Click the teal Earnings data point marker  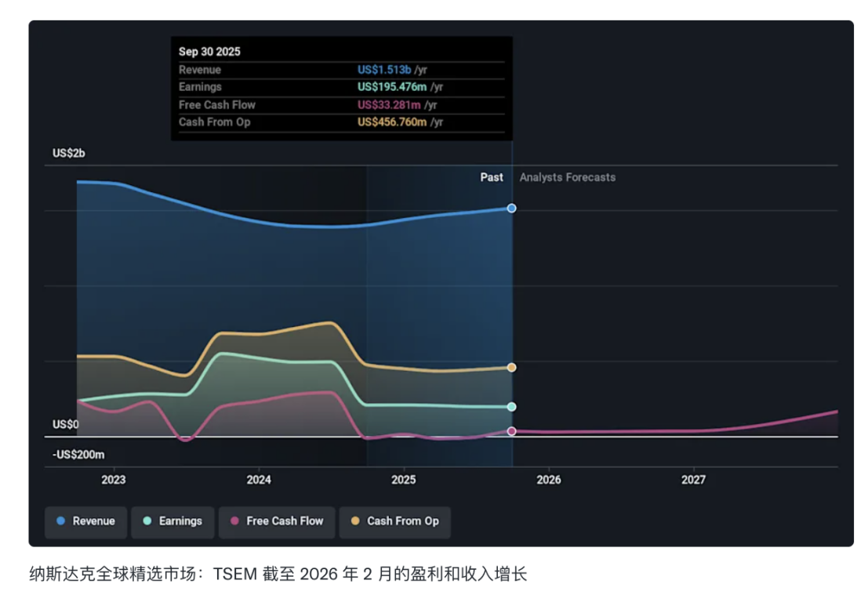point(511,407)
